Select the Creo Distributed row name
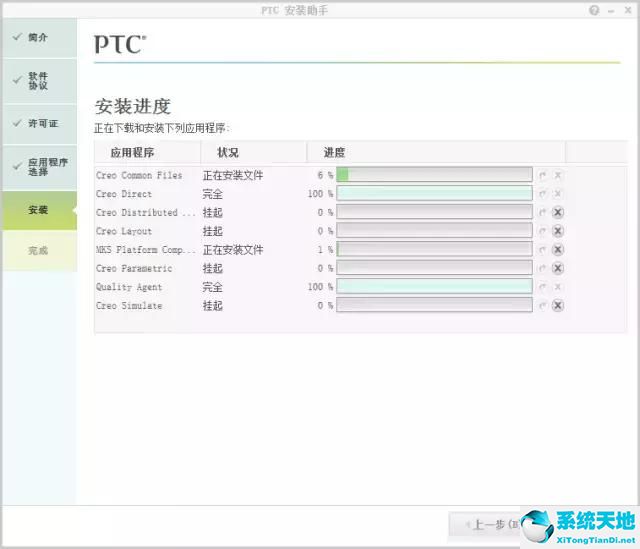Viewport: 640px width, 549px height. 145,213
